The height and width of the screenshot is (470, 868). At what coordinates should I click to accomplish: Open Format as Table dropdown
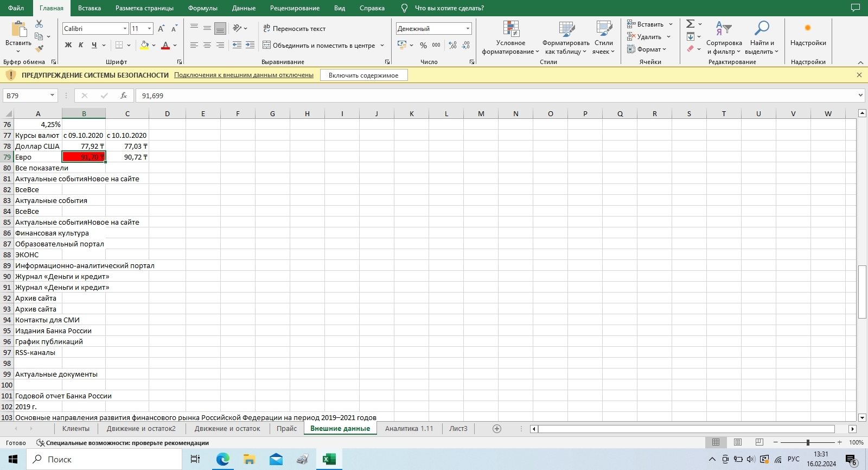click(x=566, y=37)
